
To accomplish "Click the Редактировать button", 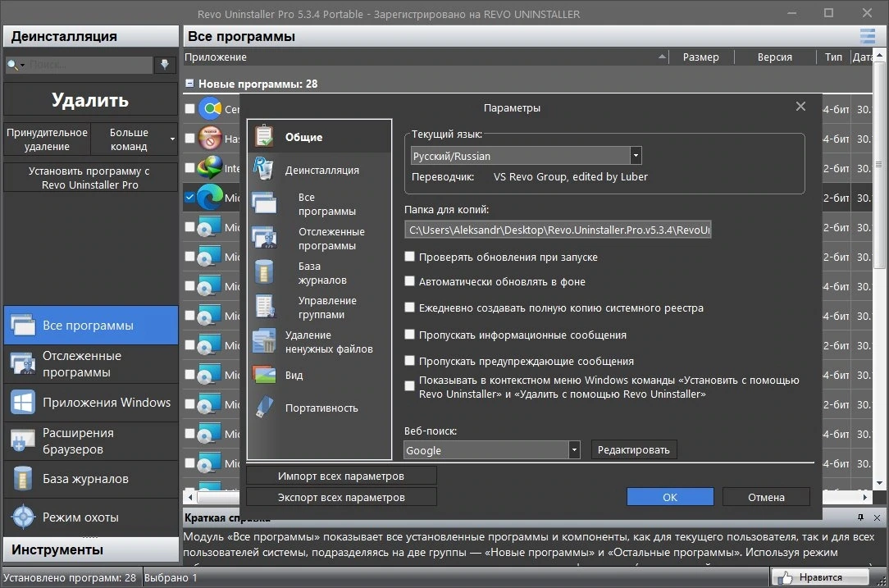I will (x=633, y=449).
